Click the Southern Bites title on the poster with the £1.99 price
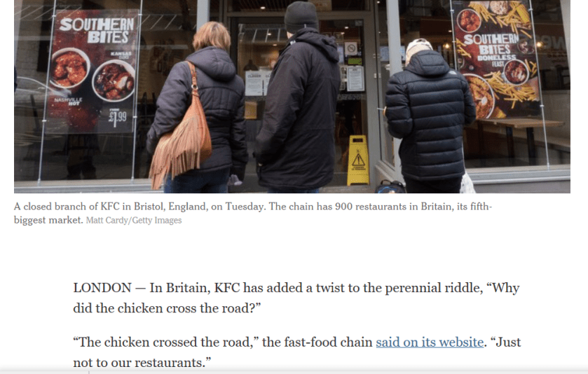 coord(99,30)
